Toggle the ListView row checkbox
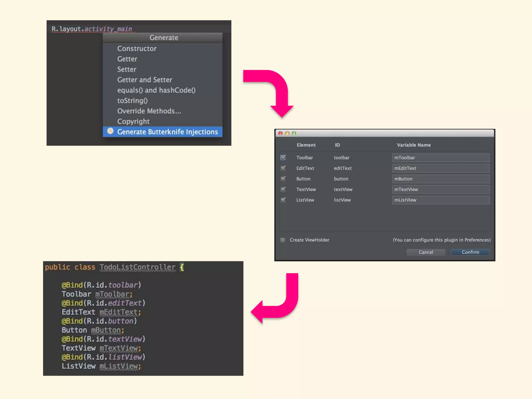Viewport: 532px width, 399px height. (283, 200)
